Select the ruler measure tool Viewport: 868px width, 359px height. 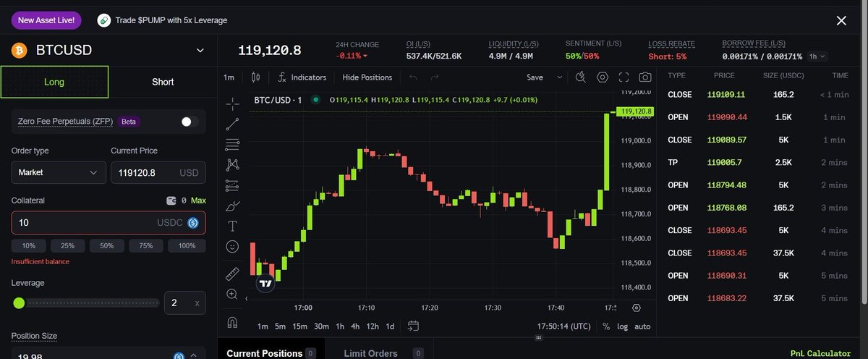pos(232,274)
